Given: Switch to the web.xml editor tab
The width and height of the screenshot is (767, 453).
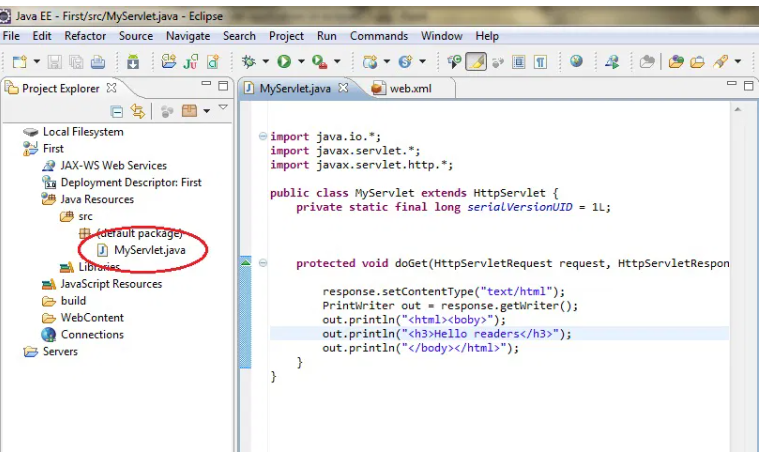Looking at the screenshot, I should click(406, 88).
